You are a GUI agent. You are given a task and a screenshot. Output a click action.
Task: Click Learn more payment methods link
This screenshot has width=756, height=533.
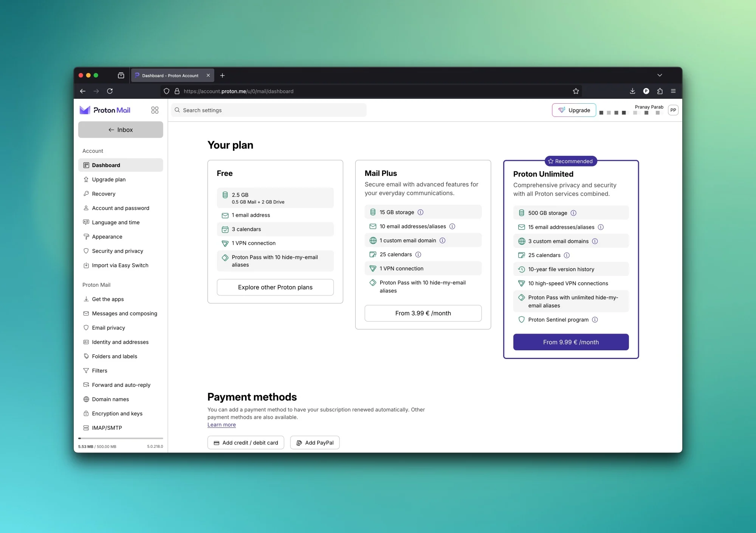point(221,424)
